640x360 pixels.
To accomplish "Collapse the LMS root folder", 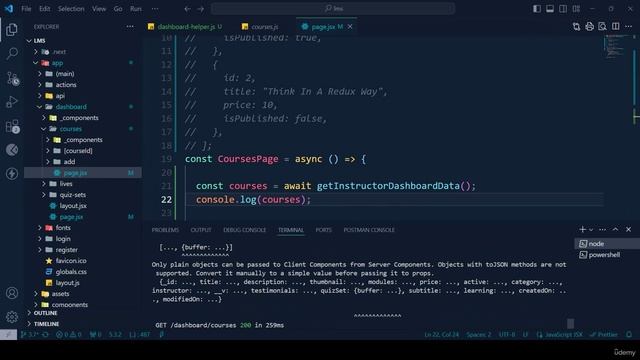I will click(x=29, y=40).
